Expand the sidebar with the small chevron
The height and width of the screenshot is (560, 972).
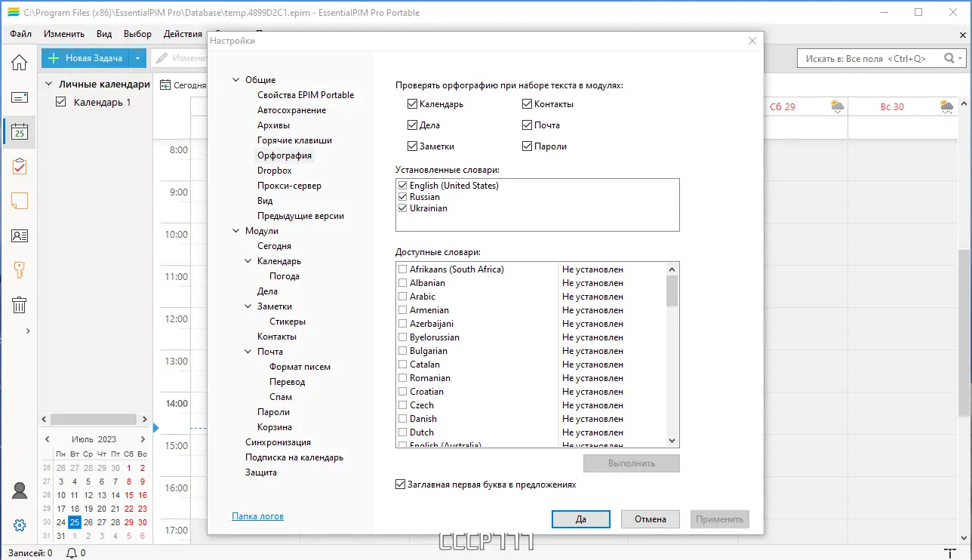tap(28, 331)
